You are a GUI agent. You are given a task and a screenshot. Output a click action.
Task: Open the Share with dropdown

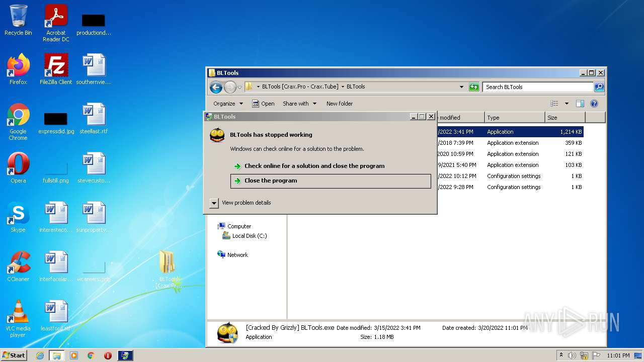[x=300, y=104]
